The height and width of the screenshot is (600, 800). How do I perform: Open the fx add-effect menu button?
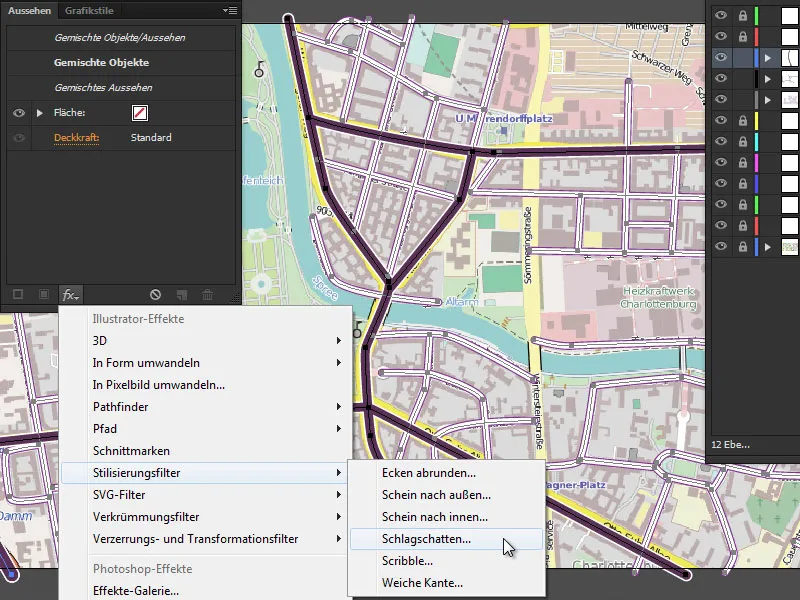[70, 295]
